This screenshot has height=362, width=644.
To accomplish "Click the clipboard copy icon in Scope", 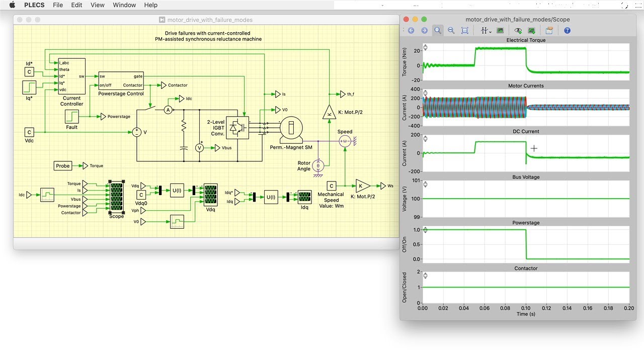I will [549, 31].
